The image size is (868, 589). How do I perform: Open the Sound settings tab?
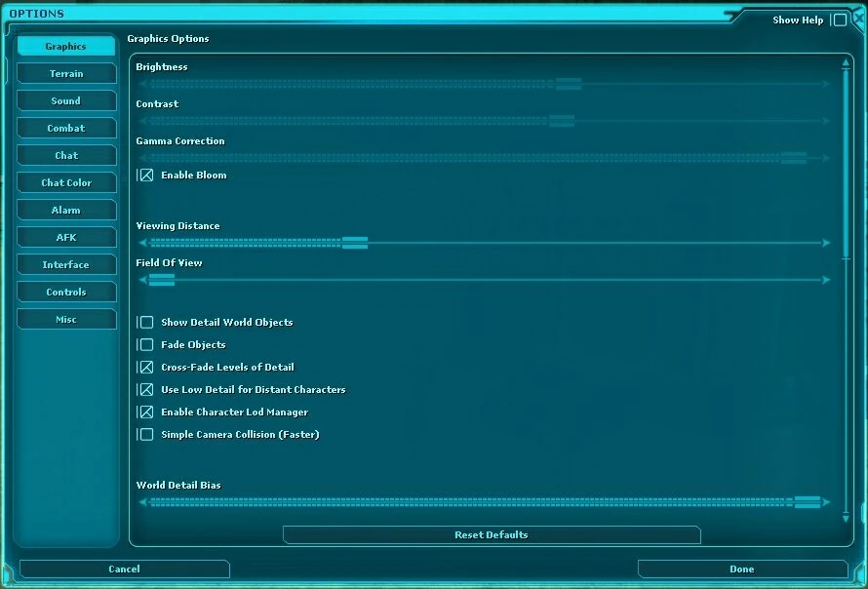click(x=66, y=100)
